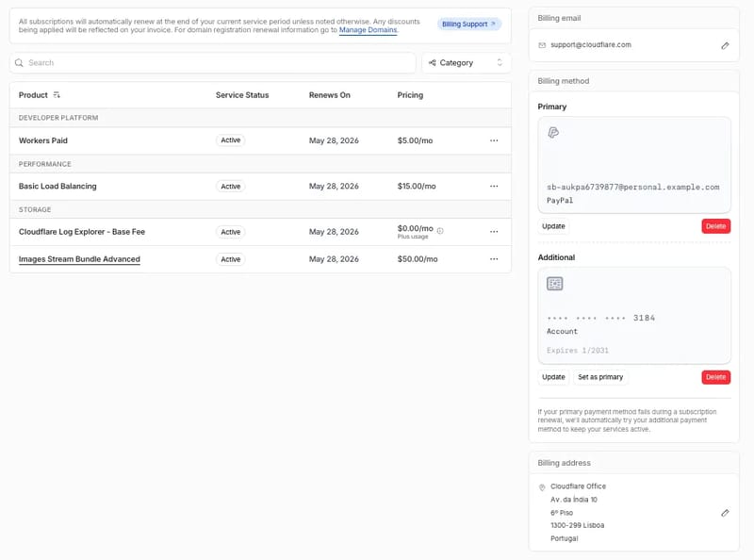This screenshot has width=754, height=560.
Task: Click the PayPal logo icon
Action: pos(553,132)
